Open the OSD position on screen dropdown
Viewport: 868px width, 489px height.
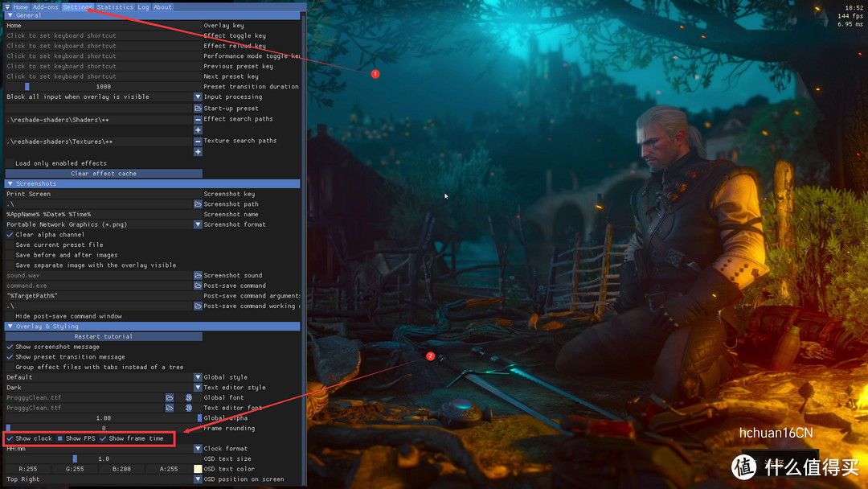click(x=198, y=479)
